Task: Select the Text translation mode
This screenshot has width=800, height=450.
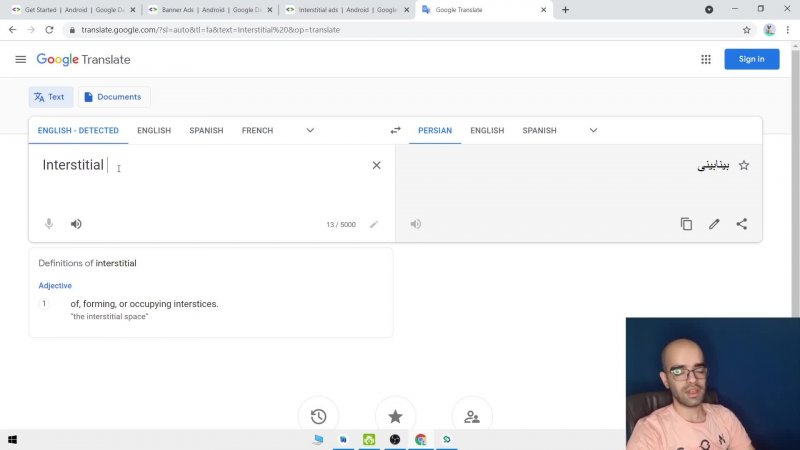Action: [x=50, y=97]
